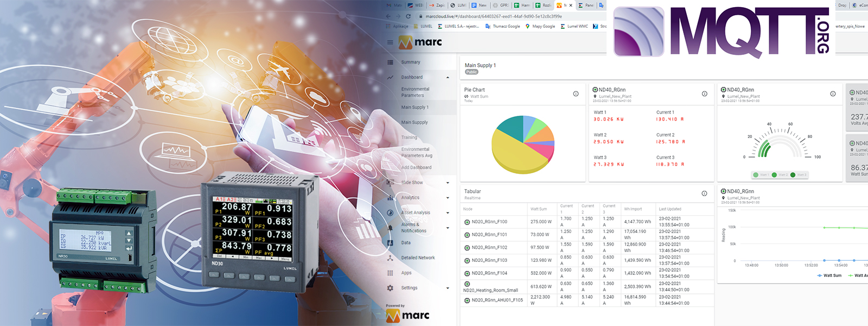Click the Slide Show icon in sidebar

point(390,183)
